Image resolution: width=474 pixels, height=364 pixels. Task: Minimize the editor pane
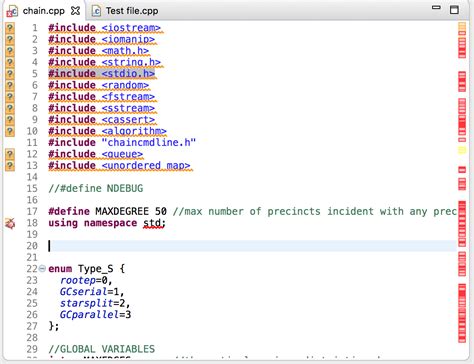click(436, 7)
